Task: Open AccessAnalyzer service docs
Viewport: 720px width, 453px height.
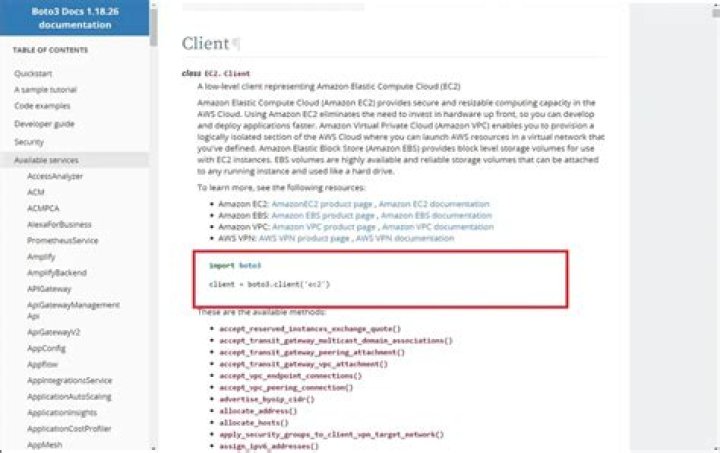Action: tap(55, 176)
